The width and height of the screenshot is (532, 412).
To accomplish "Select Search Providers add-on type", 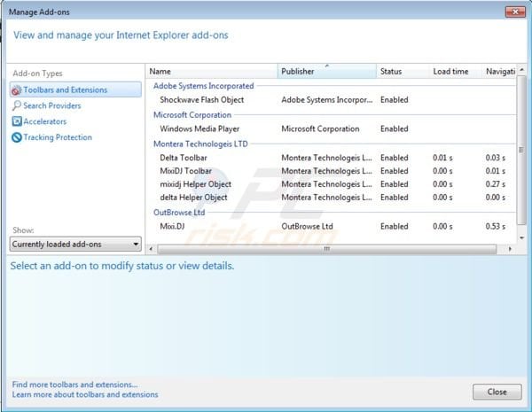I will pyautogui.click(x=52, y=105).
